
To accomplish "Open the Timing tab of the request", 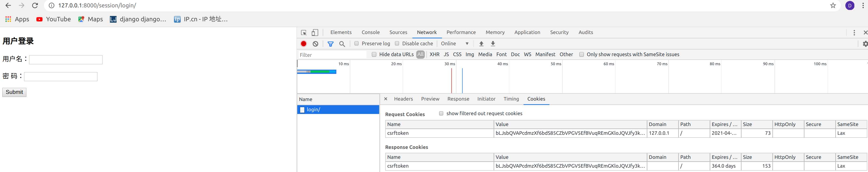I will click(x=511, y=99).
